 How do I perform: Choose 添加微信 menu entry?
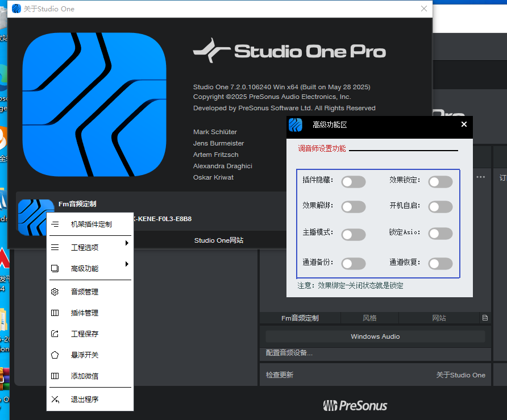pos(90,376)
